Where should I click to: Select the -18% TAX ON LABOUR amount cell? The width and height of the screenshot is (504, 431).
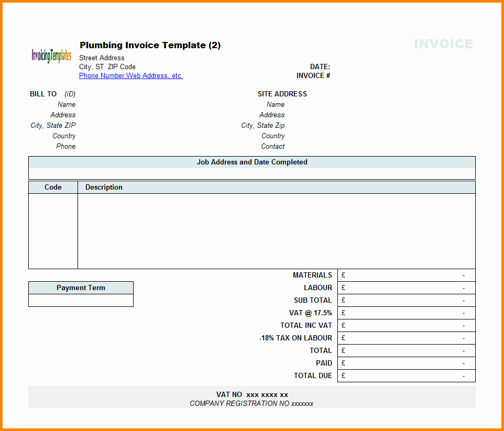(406, 338)
